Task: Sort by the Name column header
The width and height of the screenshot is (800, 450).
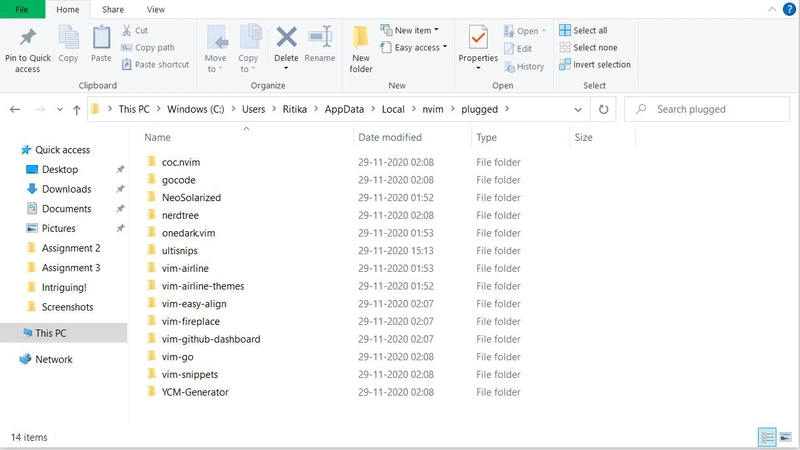Action: click(x=157, y=137)
